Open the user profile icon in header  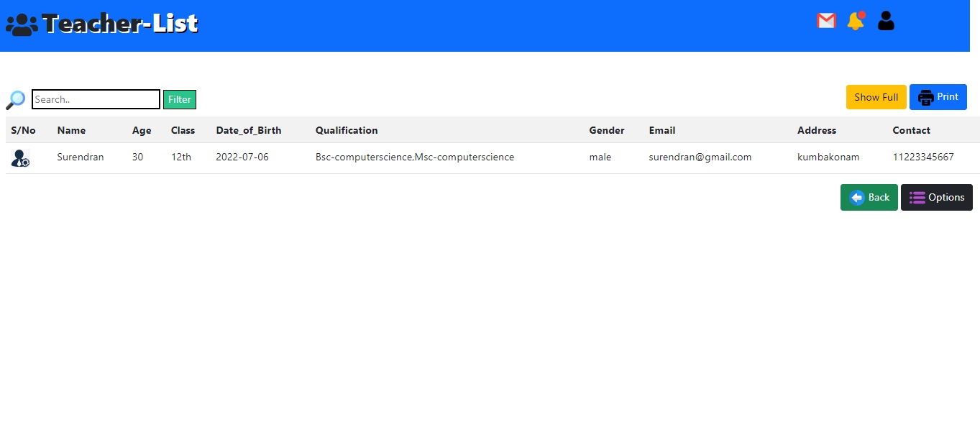click(x=885, y=21)
